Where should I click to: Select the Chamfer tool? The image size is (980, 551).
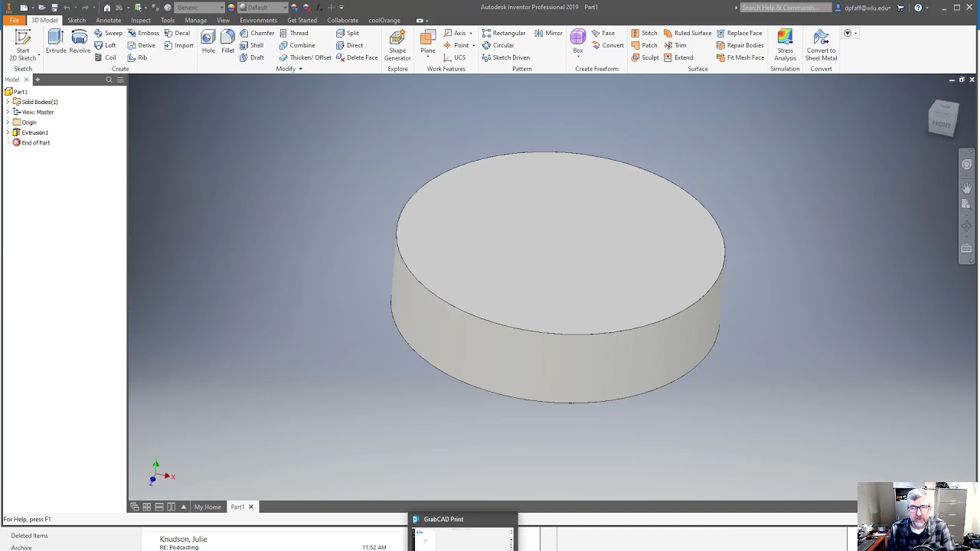click(256, 33)
